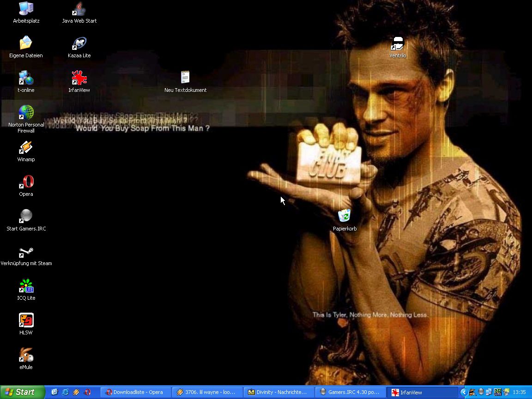Activate the Divinity - Nachrichten taskbar window

(x=278, y=392)
